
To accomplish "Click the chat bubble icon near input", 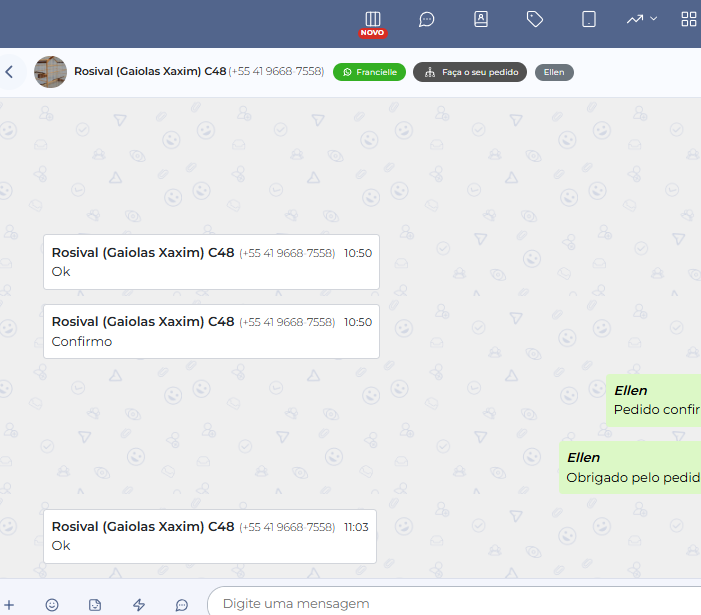I will point(182,605).
